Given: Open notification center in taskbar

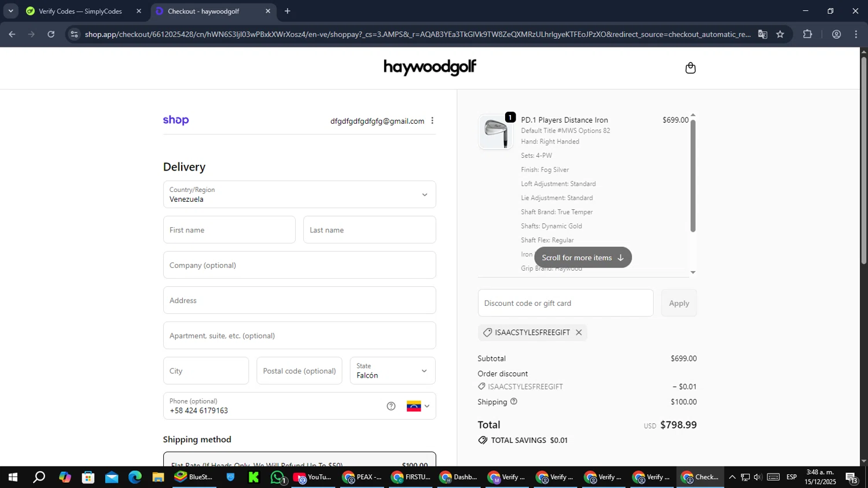Looking at the screenshot, I should point(852,477).
